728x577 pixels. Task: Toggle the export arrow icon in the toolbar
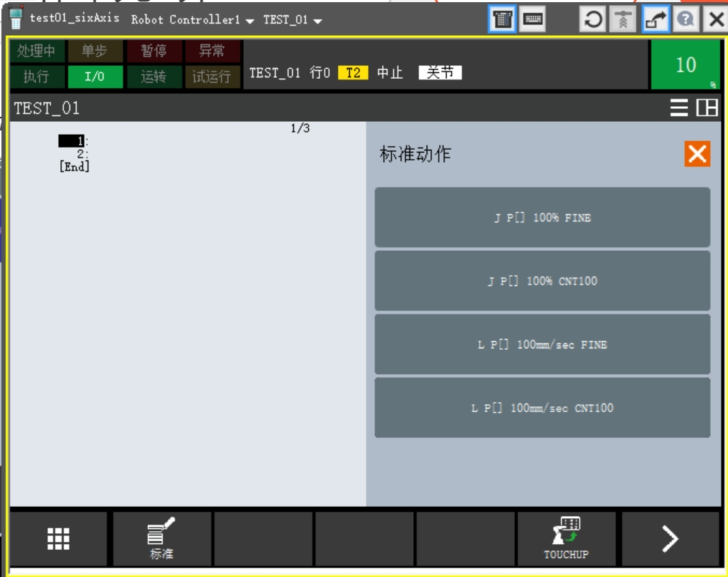click(656, 19)
